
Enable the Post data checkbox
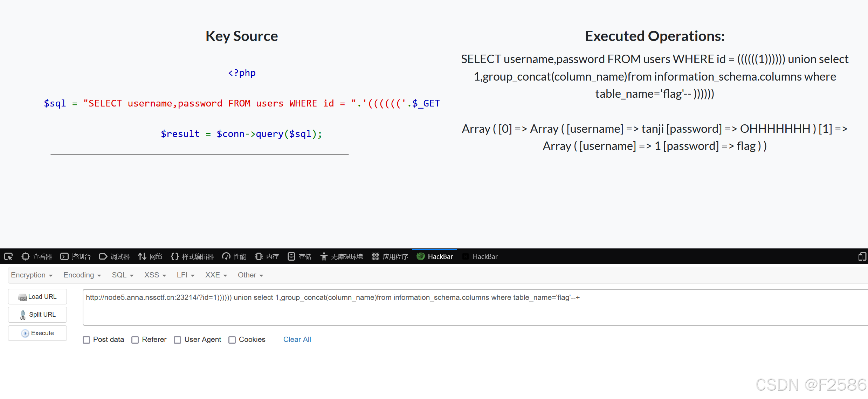click(86, 339)
